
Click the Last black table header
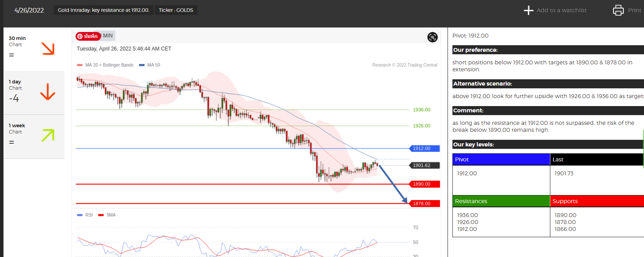pos(597,159)
